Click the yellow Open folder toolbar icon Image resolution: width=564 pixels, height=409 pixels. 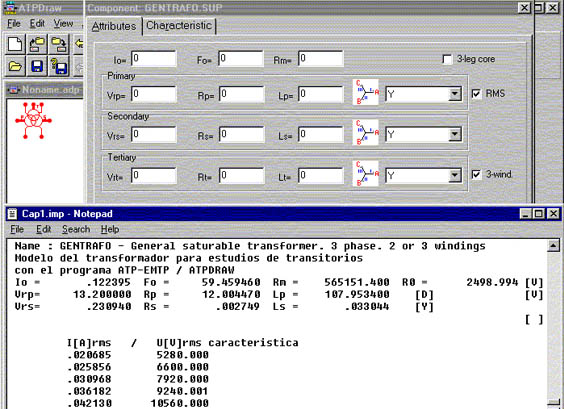coord(15,66)
